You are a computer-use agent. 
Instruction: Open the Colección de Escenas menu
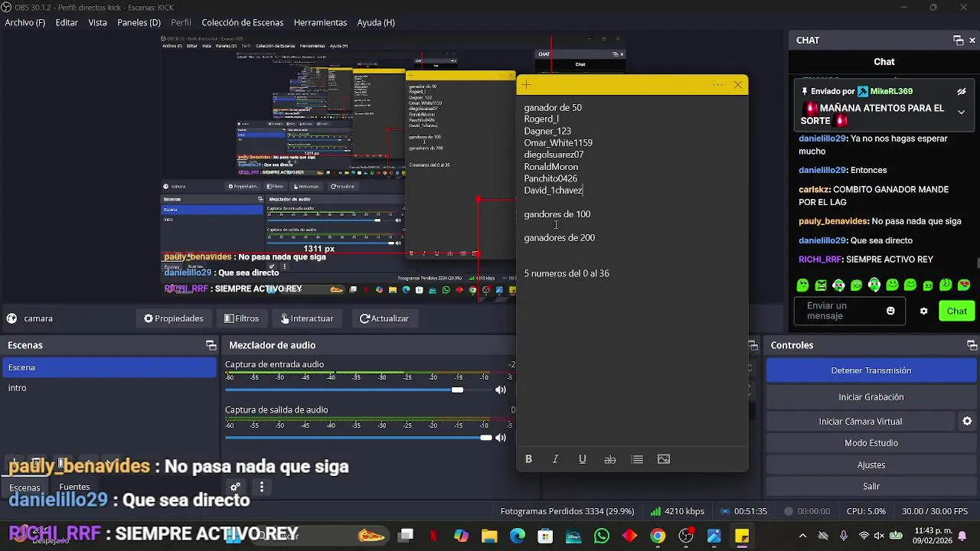tap(243, 22)
